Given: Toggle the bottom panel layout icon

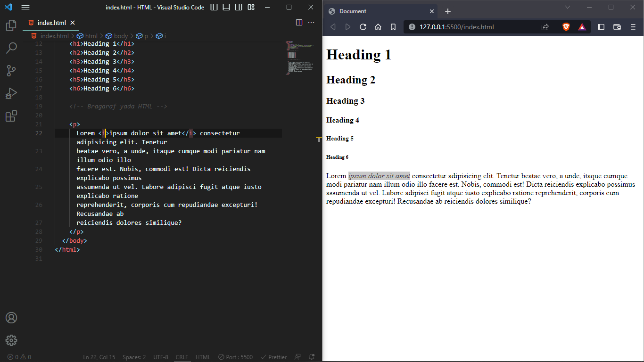Looking at the screenshot, I should (226, 8).
